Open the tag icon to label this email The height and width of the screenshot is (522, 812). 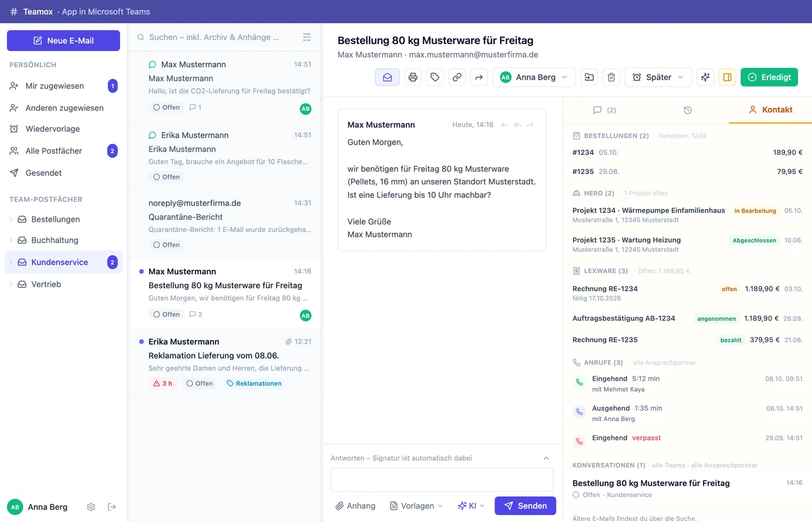tap(435, 77)
